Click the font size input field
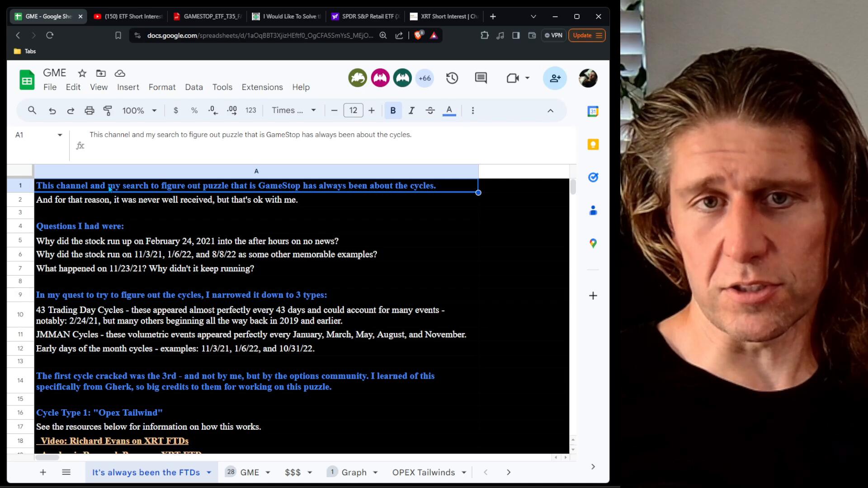Viewport: 868px width, 488px height. pos(353,111)
